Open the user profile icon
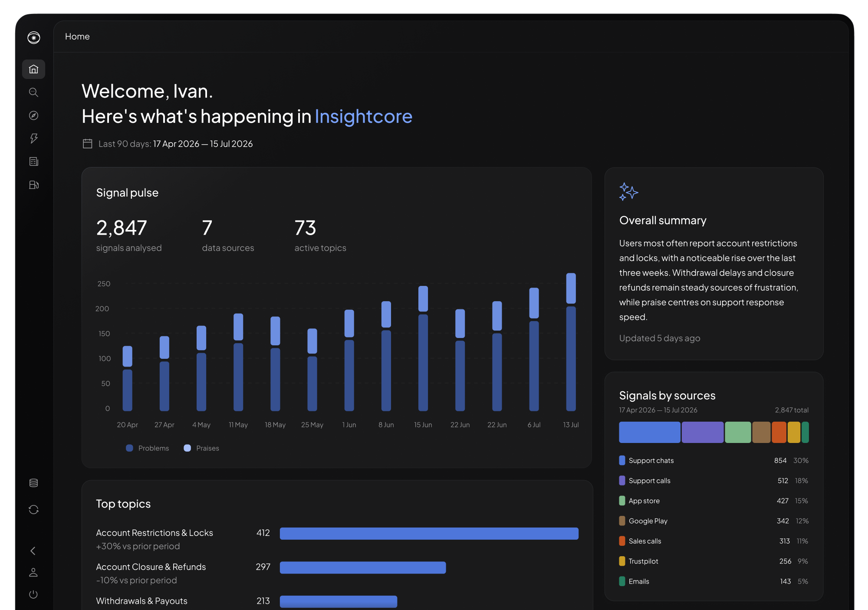868x610 pixels. [33, 572]
